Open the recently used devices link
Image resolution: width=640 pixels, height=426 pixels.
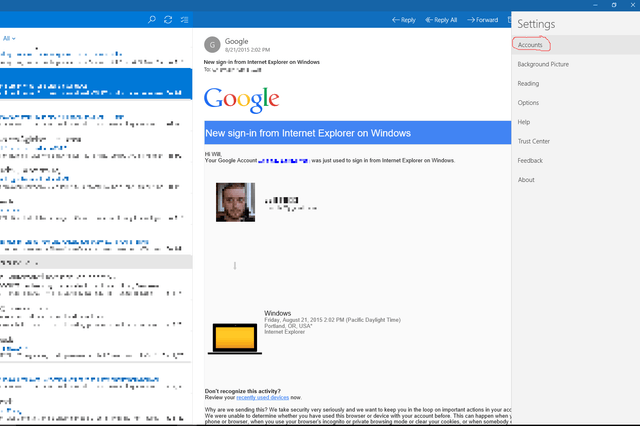point(262,397)
